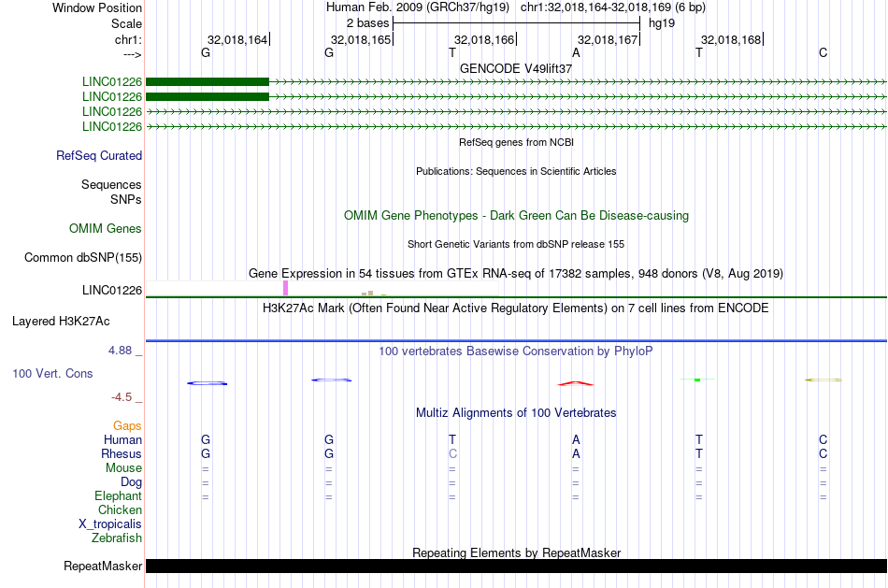Click Short Genetic Variants from dbSNP release 155
Viewport: 888px width, 588px height.
(516, 244)
